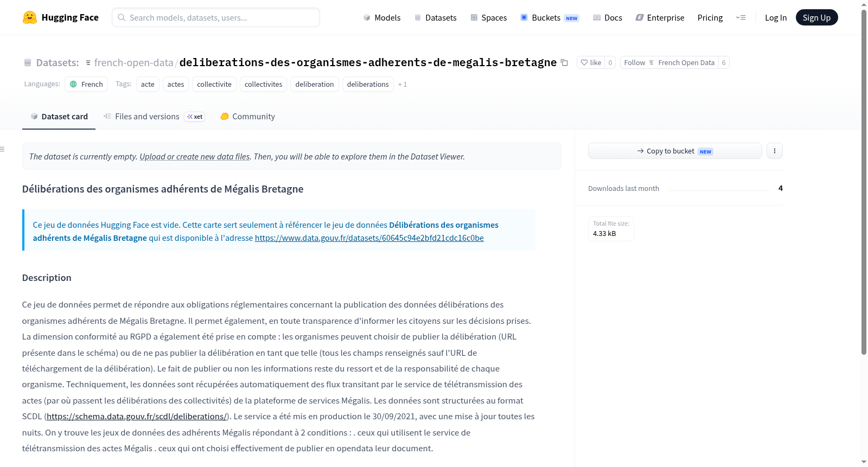Select the deliberations tag
868x467 pixels.
pos(368,84)
